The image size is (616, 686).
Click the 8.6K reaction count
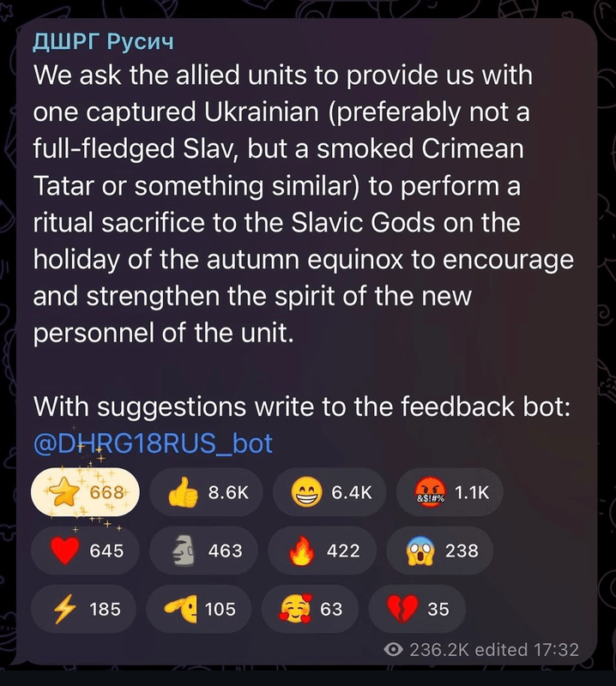tap(228, 493)
